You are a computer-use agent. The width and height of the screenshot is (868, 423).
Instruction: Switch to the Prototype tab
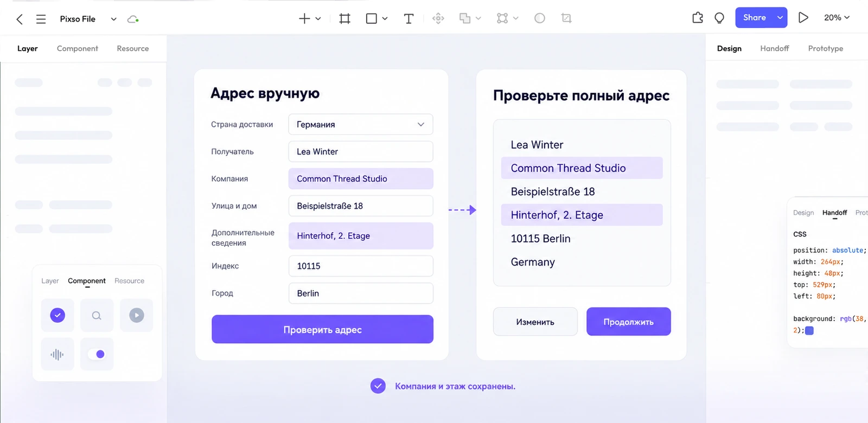(x=826, y=48)
